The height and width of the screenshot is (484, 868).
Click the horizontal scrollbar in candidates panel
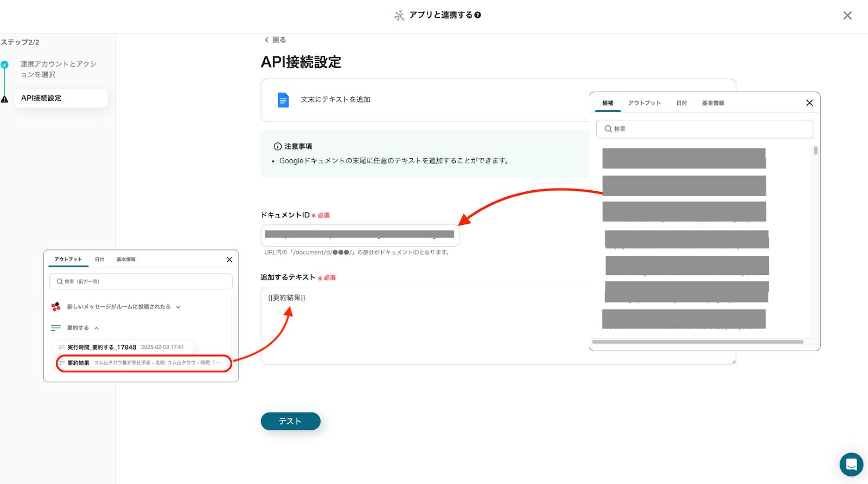pyautogui.click(x=698, y=342)
